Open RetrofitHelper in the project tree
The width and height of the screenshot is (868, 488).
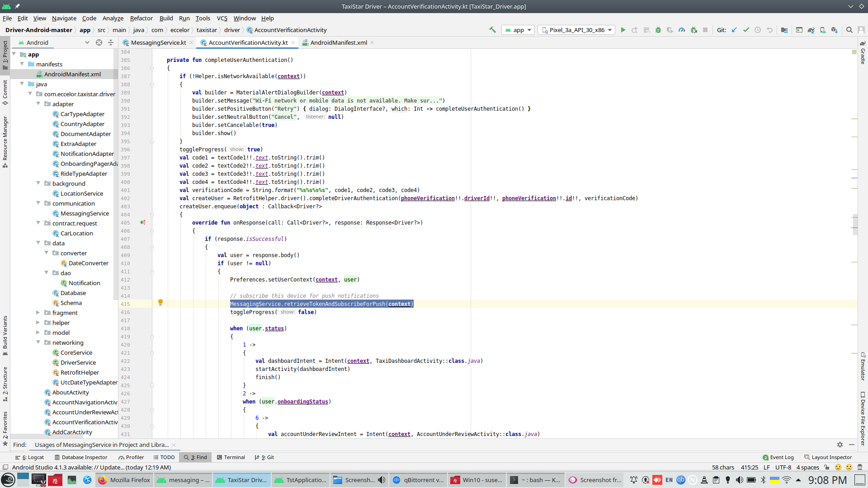(80, 372)
